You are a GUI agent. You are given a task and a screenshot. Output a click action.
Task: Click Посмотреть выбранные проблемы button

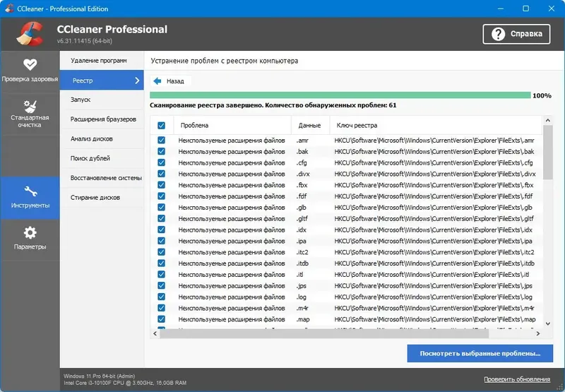[480, 353]
